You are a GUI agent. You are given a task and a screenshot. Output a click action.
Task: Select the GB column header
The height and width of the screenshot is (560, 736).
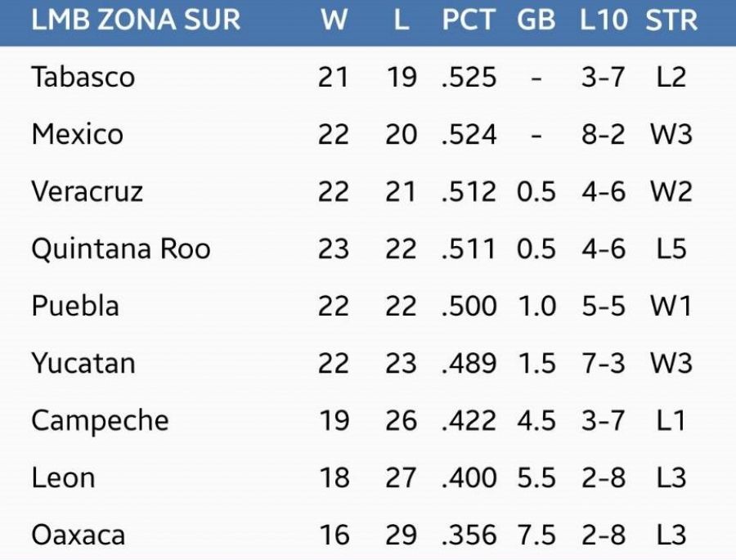[x=536, y=20]
